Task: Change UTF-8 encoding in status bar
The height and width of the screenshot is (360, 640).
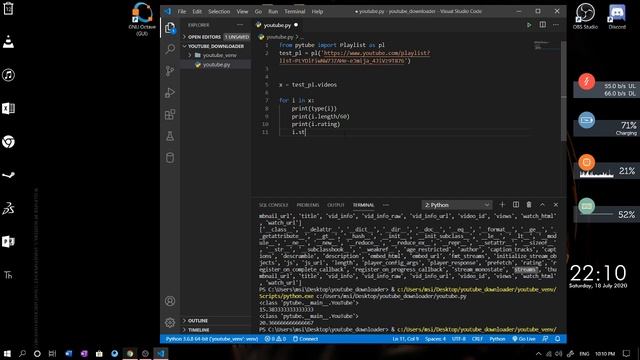Action: click(x=459, y=339)
